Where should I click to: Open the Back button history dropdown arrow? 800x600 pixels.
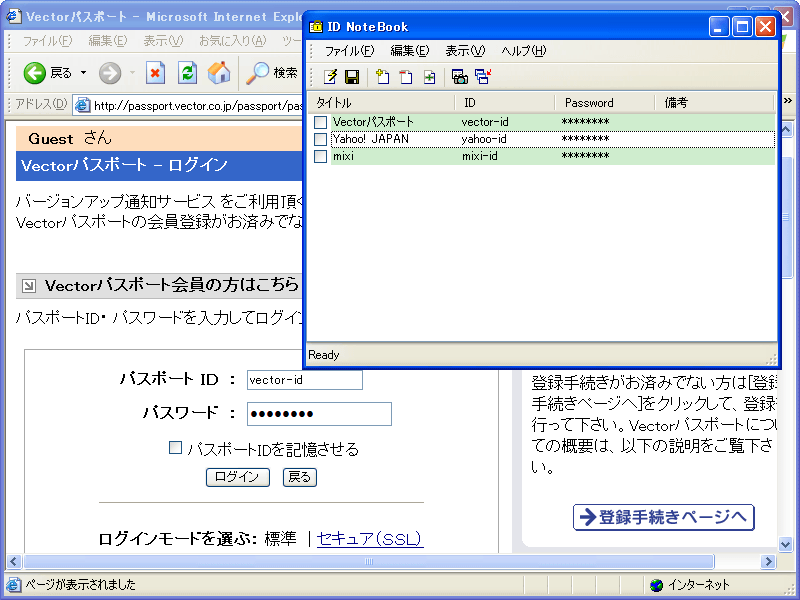click(84, 73)
